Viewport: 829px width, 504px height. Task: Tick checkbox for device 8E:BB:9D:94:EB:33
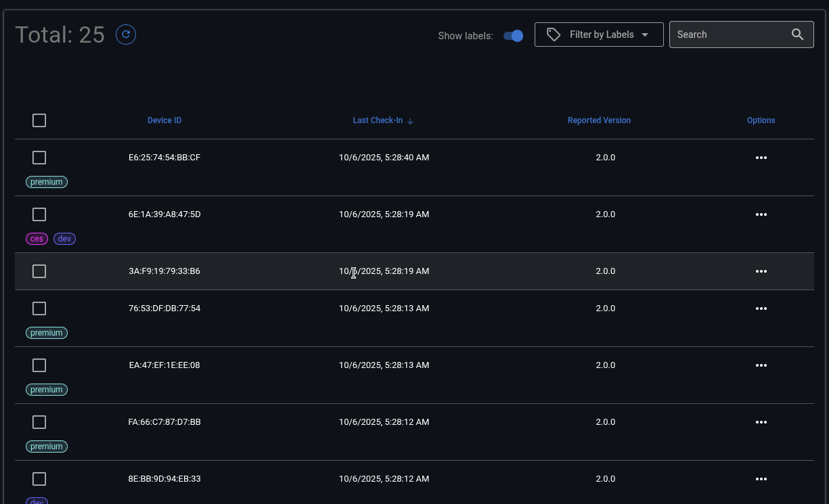[x=39, y=479]
